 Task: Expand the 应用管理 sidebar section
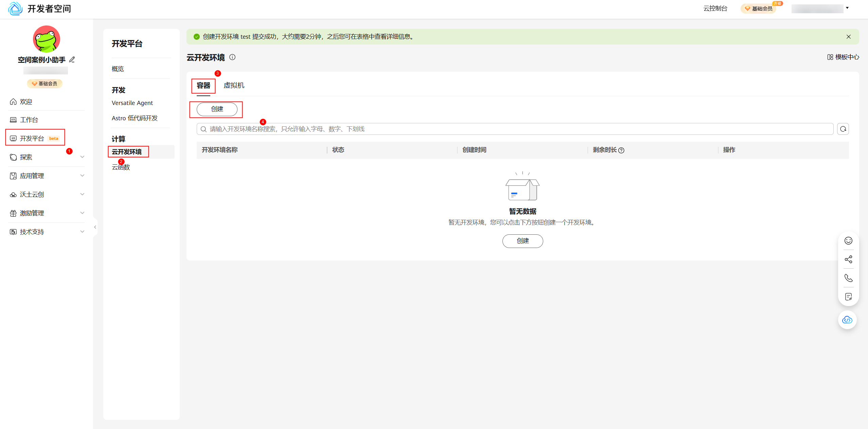[82, 176]
